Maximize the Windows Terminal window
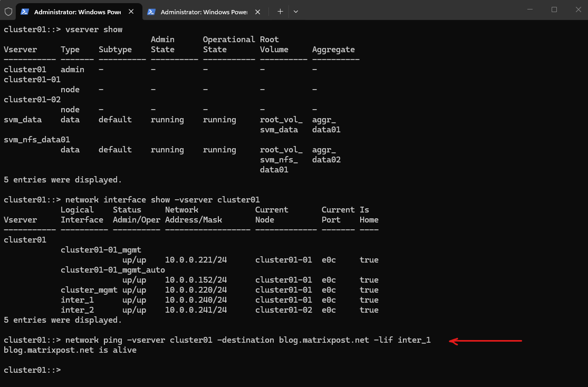Viewport: 588px width, 387px height. pos(554,9)
